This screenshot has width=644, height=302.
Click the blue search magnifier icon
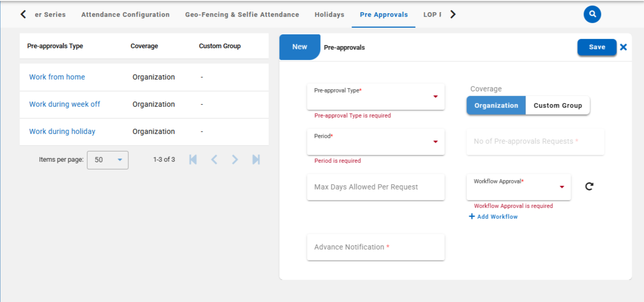[592, 14]
